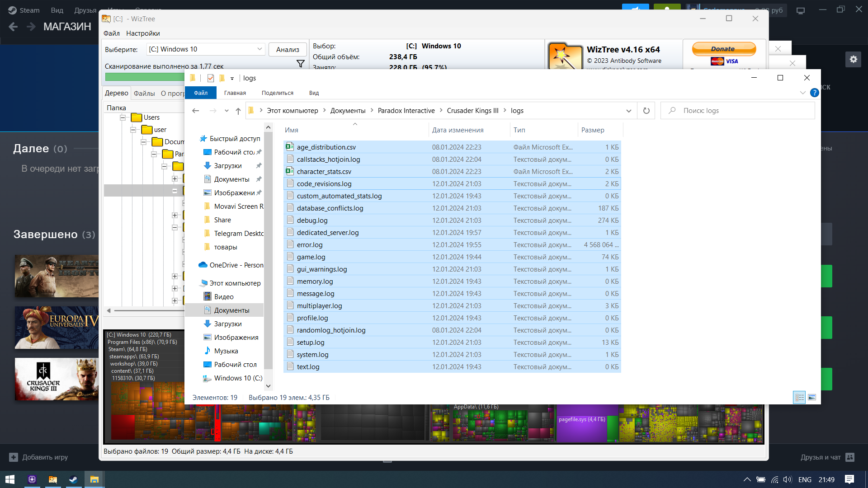This screenshot has width=868, height=488.
Task: Open the drive selection dropdown in WizTree
Action: pos(259,49)
